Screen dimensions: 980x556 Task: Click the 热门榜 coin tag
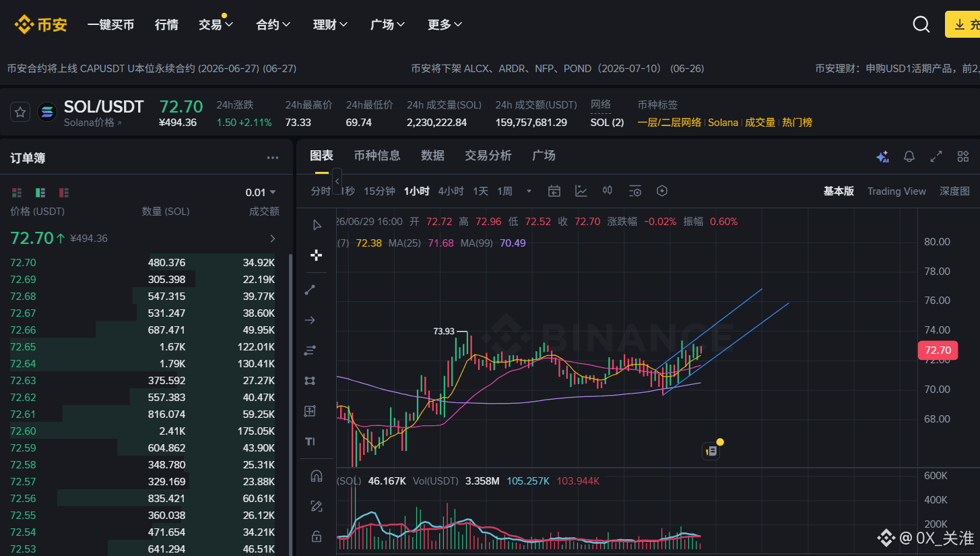click(797, 123)
